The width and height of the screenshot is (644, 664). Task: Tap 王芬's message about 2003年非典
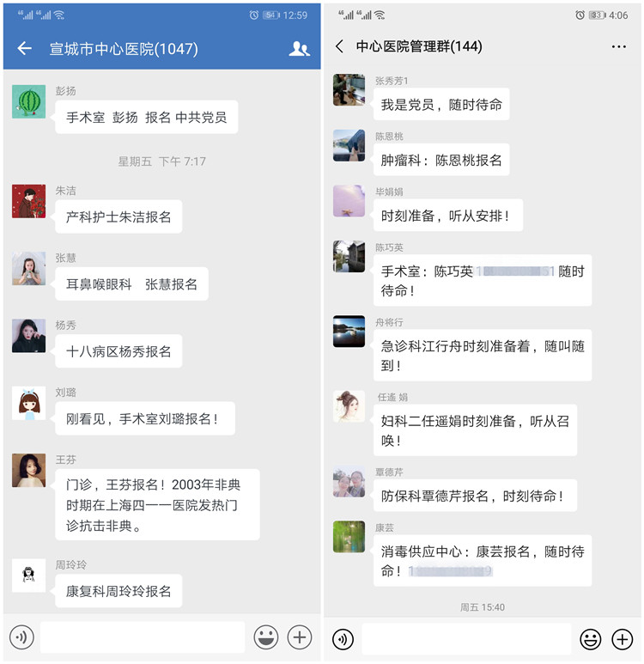coord(157,504)
